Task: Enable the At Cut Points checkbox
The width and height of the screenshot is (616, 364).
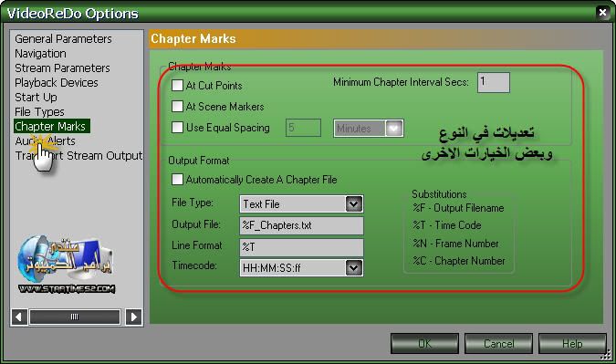Action: click(x=177, y=85)
